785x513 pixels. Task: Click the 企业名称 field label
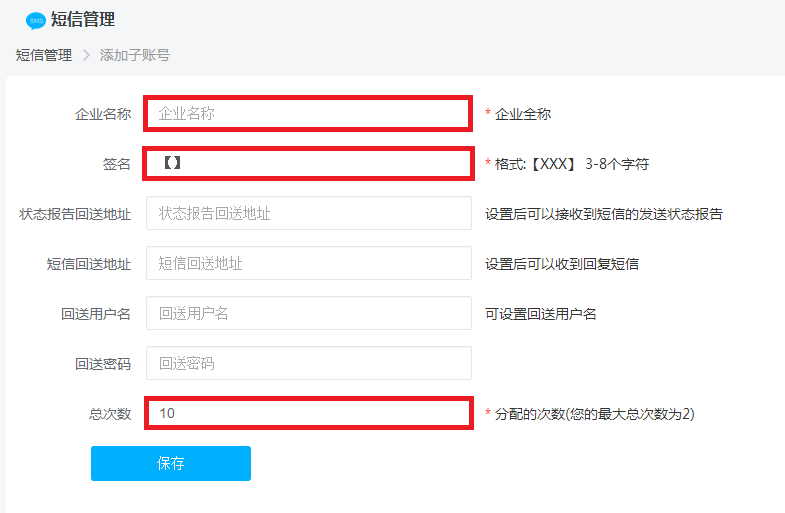(103, 114)
